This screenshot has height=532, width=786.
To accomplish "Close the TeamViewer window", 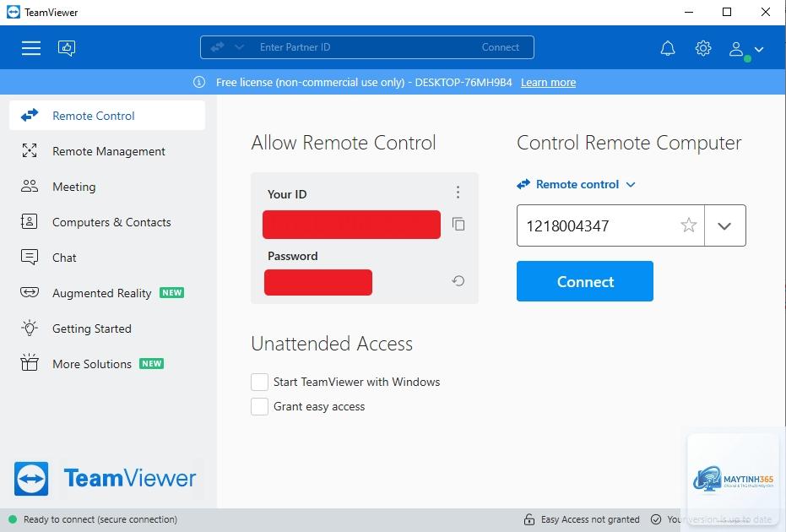I will (x=766, y=12).
